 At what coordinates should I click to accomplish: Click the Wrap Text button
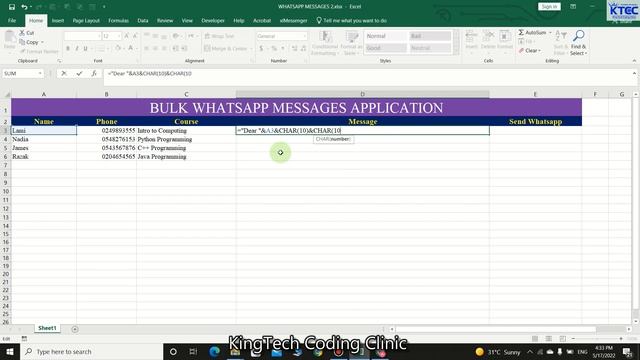[219, 36]
